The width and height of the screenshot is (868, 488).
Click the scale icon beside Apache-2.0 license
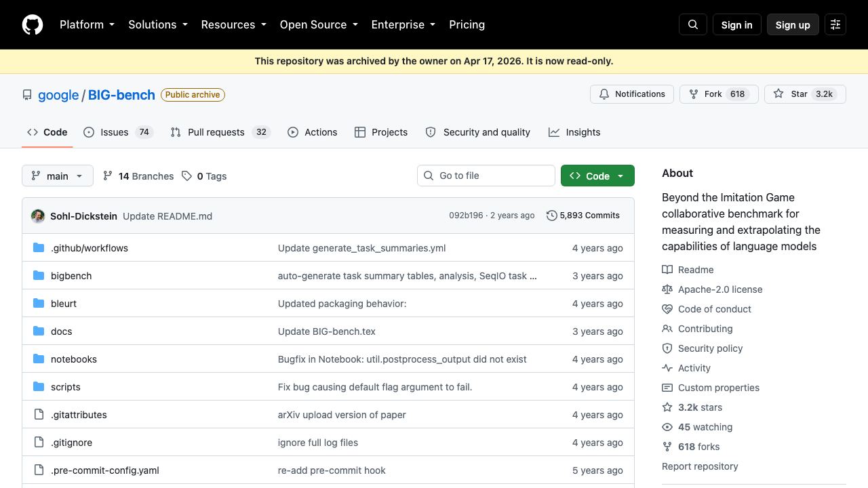point(667,289)
